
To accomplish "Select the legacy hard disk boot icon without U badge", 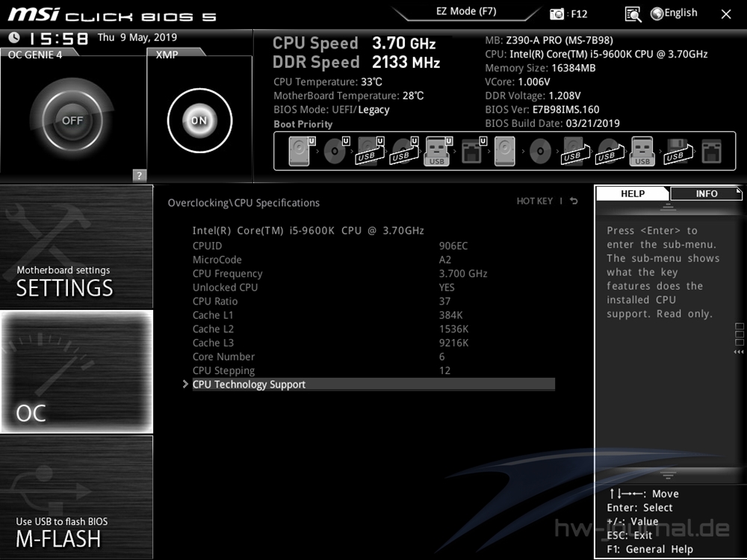I will tap(504, 152).
